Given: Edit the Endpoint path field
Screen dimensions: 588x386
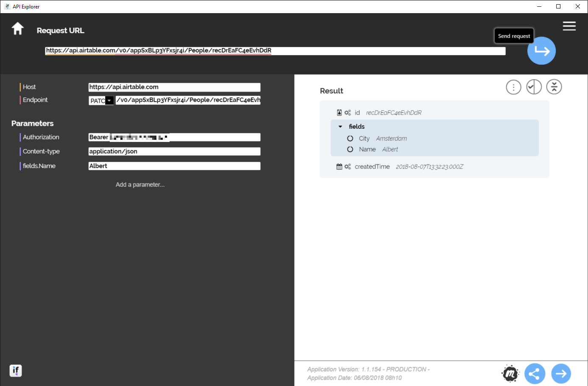Looking at the screenshot, I should point(188,100).
